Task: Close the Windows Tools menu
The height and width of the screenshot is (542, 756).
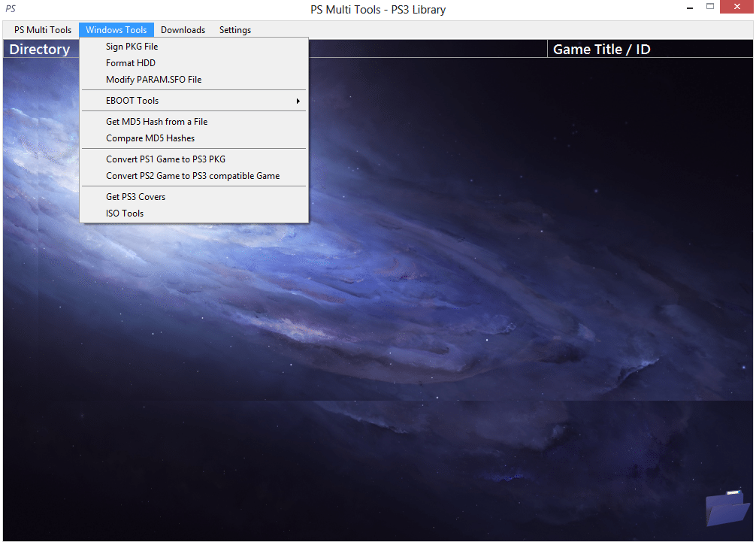Action: point(116,30)
